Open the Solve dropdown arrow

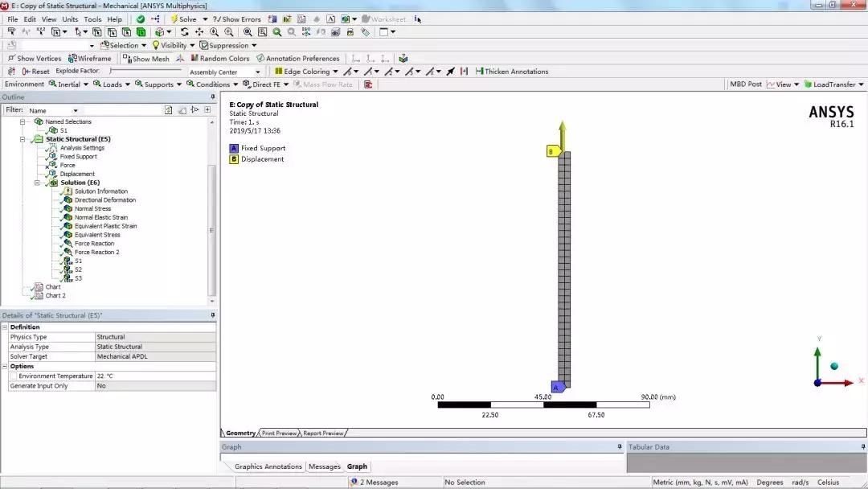tap(205, 18)
